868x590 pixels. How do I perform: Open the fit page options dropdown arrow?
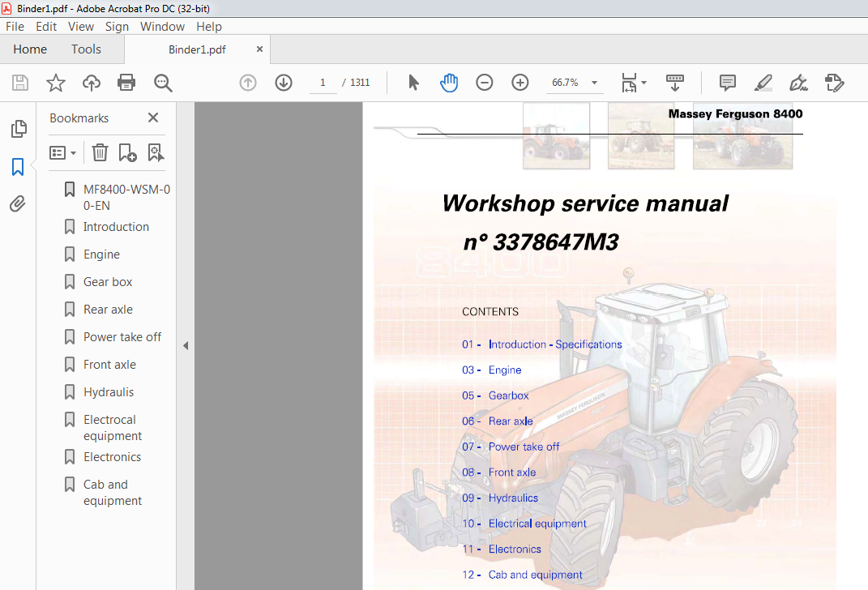[x=644, y=83]
